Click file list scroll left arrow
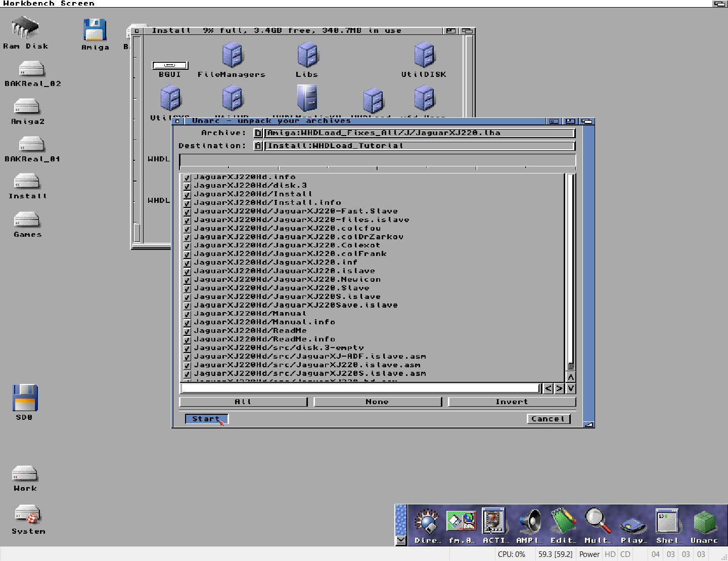This screenshot has height=561, width=728. [549, 389]
